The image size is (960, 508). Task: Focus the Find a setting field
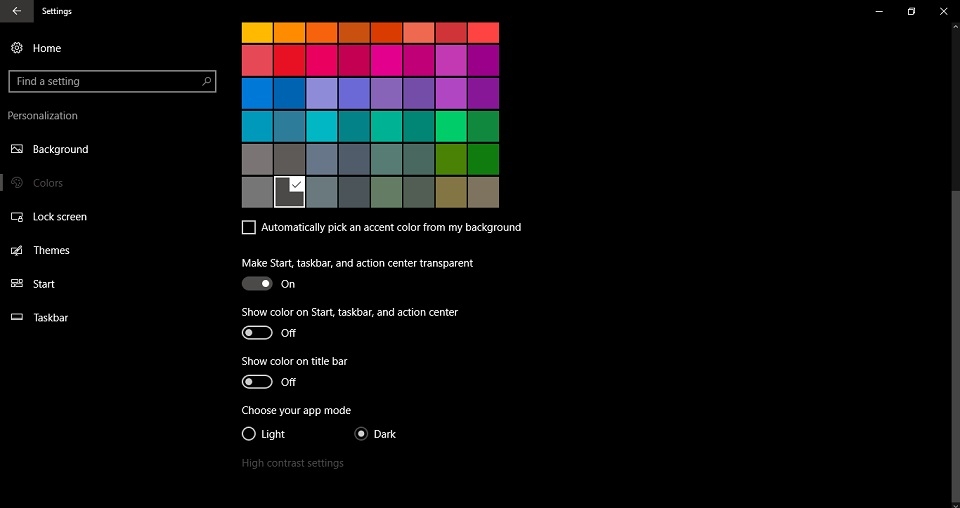[112, 81]
